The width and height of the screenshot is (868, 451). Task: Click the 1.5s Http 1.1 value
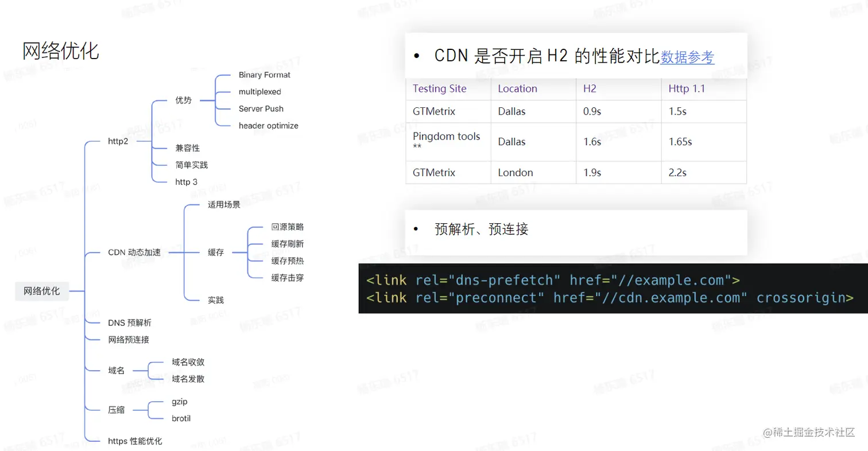677,111
